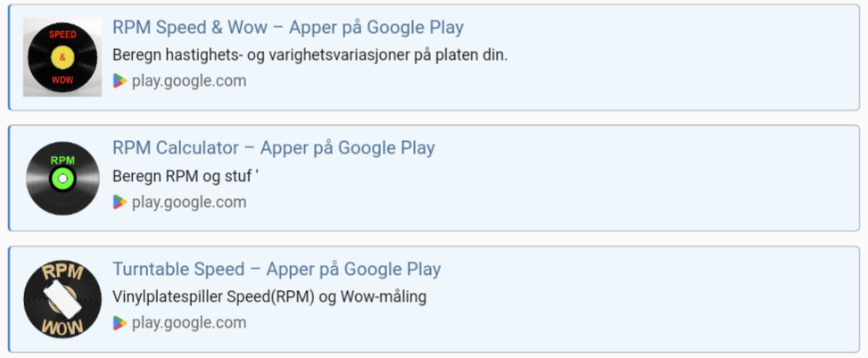Click the Turntable Speed RPM WOW icon

click(x=62, y=300)
